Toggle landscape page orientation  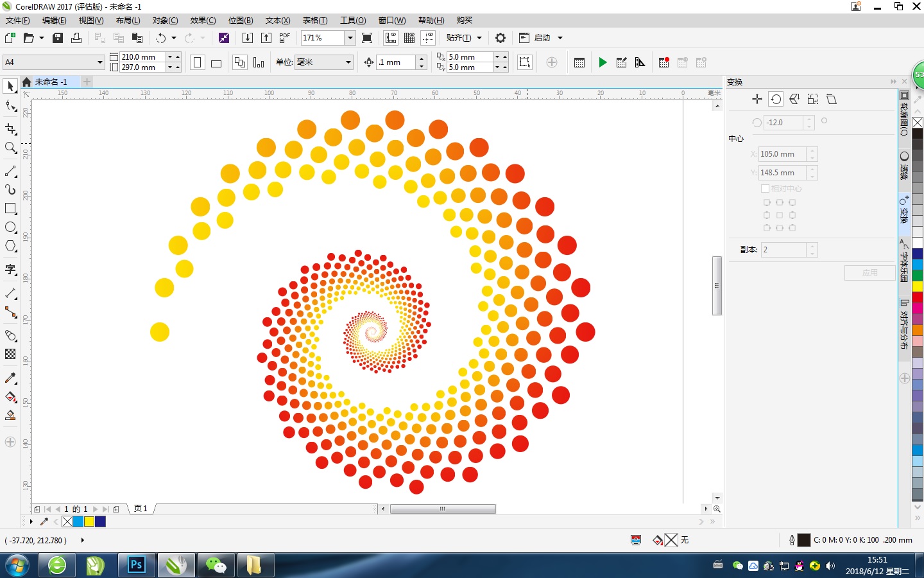pos(216,63)
